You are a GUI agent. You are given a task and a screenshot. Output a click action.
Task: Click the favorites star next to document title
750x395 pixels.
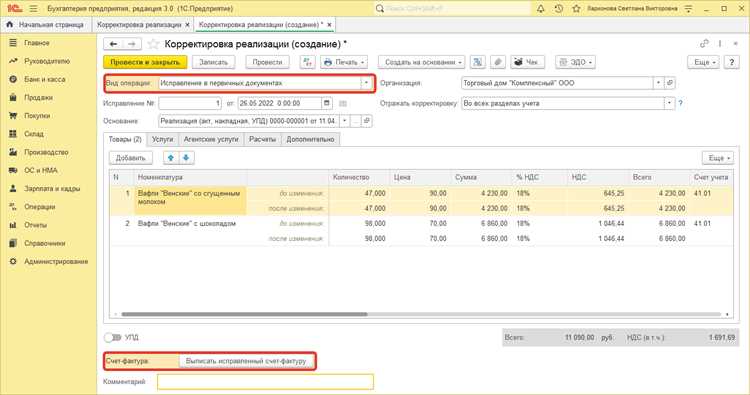click(x=153, y=44)
